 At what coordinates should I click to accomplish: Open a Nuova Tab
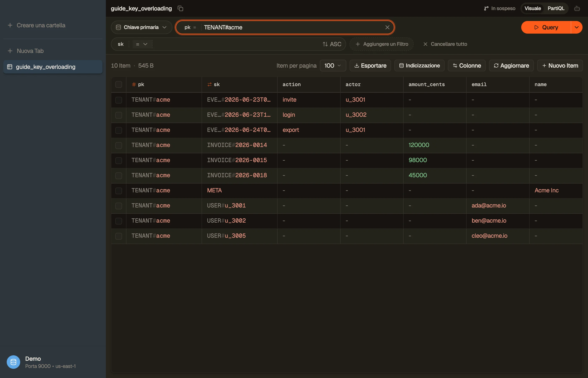(26, 51)
